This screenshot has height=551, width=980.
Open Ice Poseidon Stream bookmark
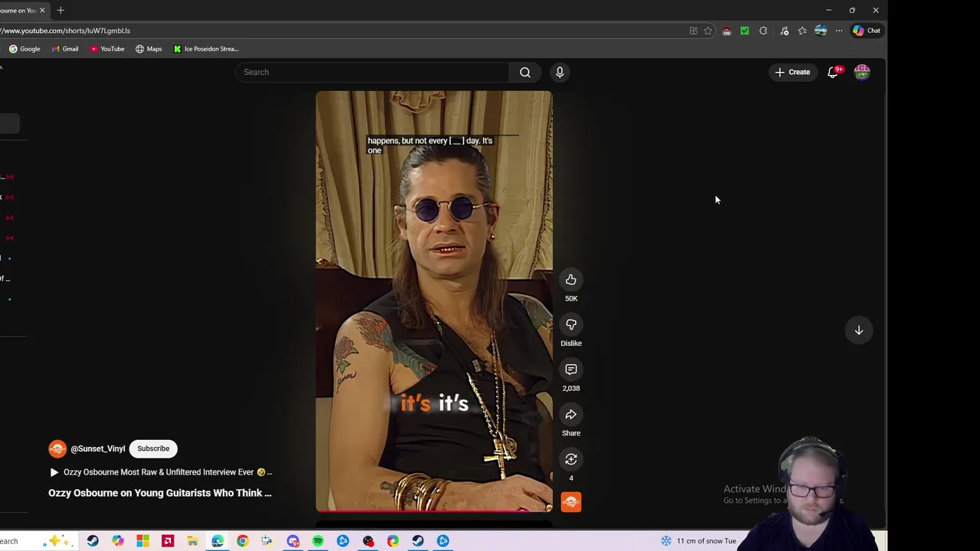click(206, 49)
